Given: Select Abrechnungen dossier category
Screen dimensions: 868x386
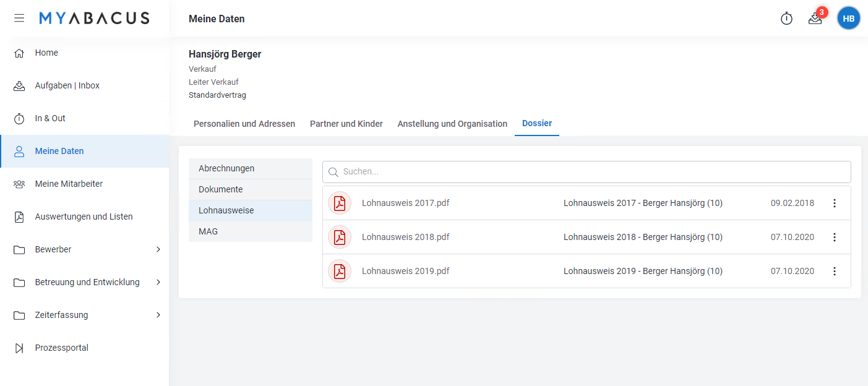Looking at the screenshot, I should (226, 168).
